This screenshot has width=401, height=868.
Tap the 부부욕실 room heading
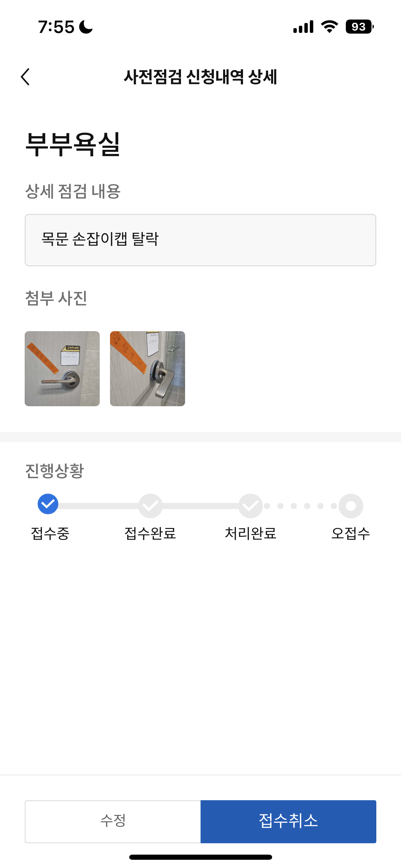(73, 144)
